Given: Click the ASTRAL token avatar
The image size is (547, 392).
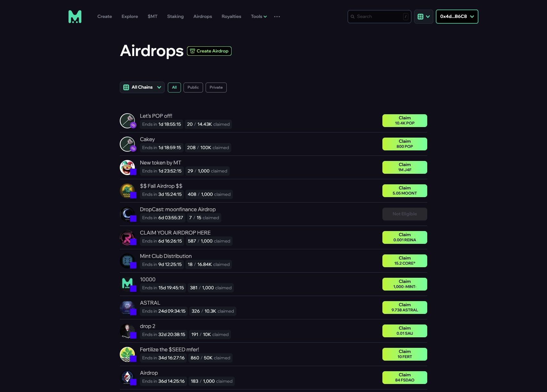Looking at the screenshot, I should click(x=127, y=308).
